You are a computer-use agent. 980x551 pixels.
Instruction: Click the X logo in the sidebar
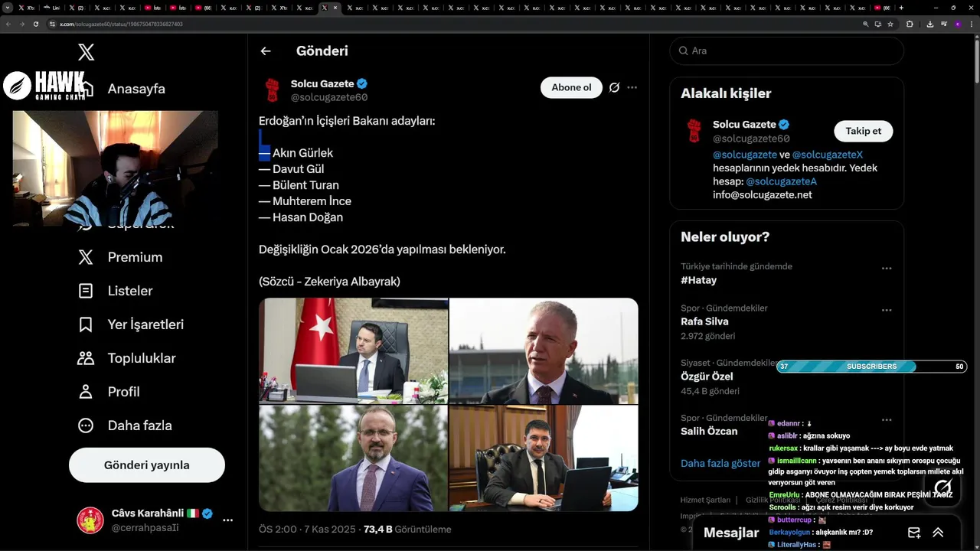tap(87, 52)
